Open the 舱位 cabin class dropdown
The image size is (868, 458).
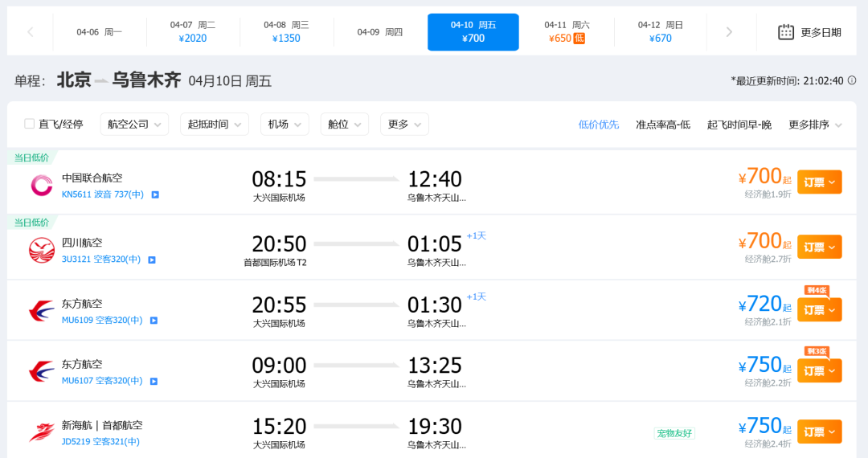tap(344, 124)
